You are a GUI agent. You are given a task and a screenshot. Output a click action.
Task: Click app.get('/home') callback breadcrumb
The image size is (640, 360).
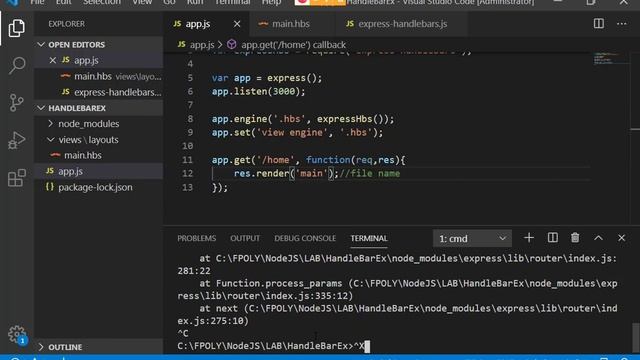pos(293,44)
